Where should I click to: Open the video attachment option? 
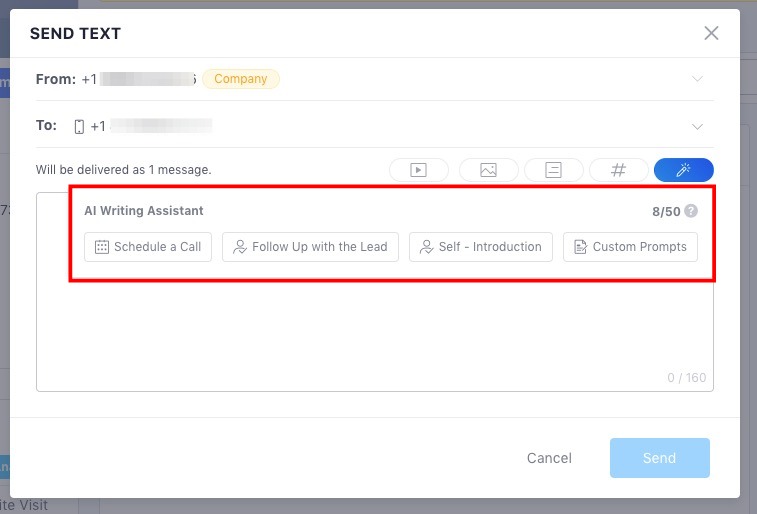tap(419, 170)
